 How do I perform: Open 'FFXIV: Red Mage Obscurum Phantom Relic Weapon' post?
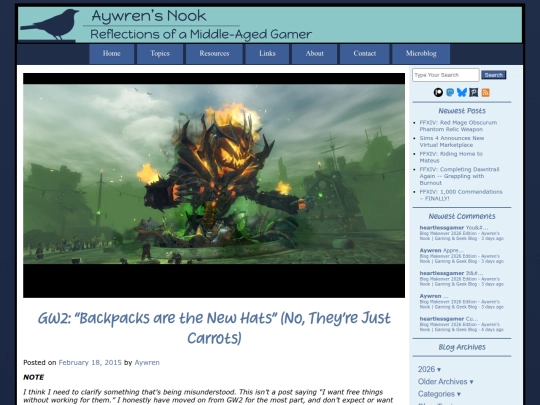pos(458,126)
